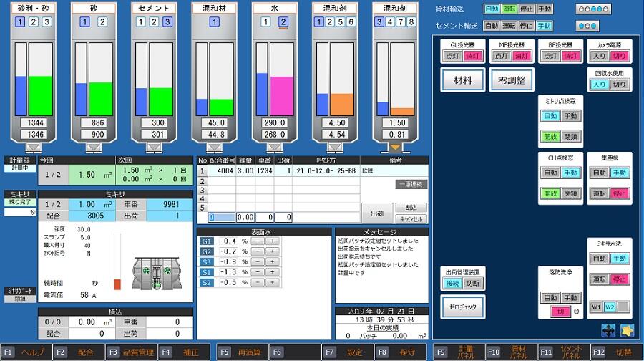This screenshot has height=361, width=644.
Task: Set 集塵機 to 運転
Action: tap(599, 193)
